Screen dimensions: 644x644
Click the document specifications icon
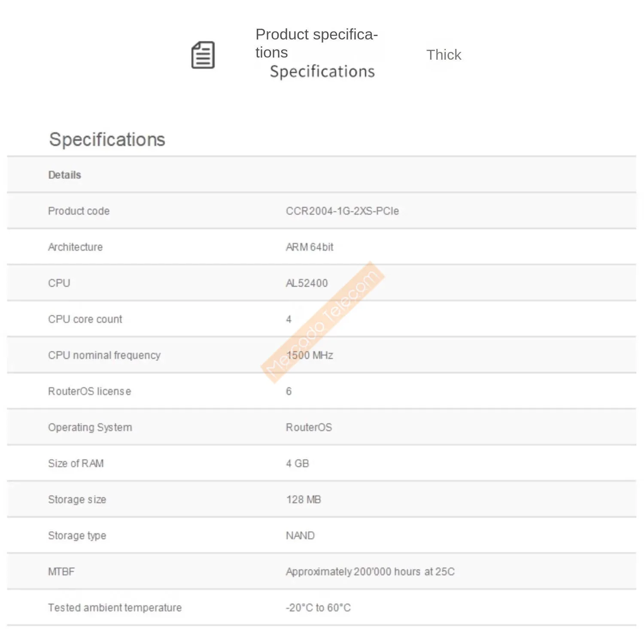tap(203, 55)
